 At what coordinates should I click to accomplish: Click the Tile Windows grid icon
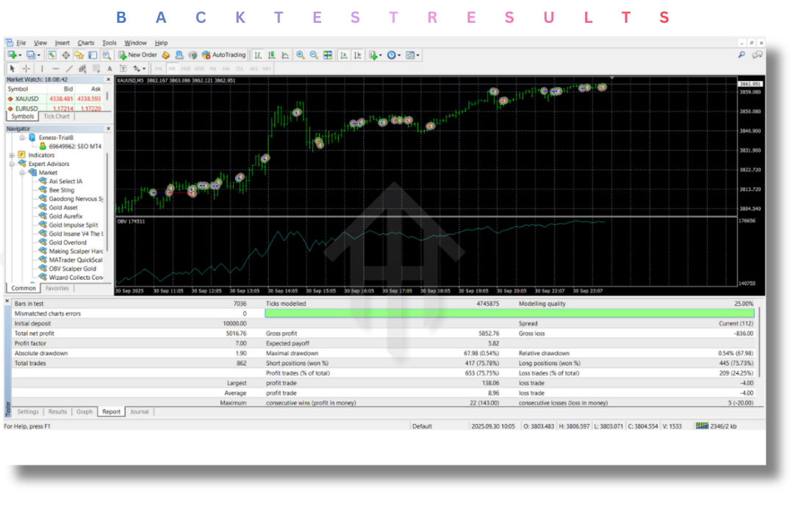[328, 55]
